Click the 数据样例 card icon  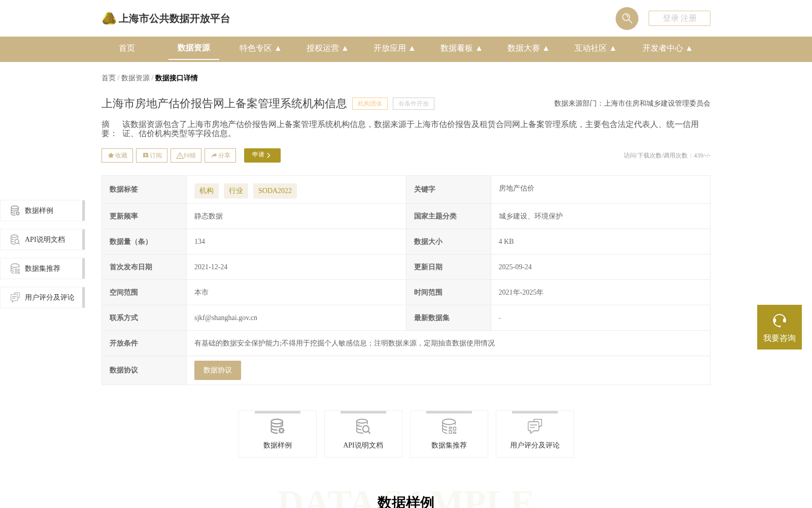coord(278,426)
